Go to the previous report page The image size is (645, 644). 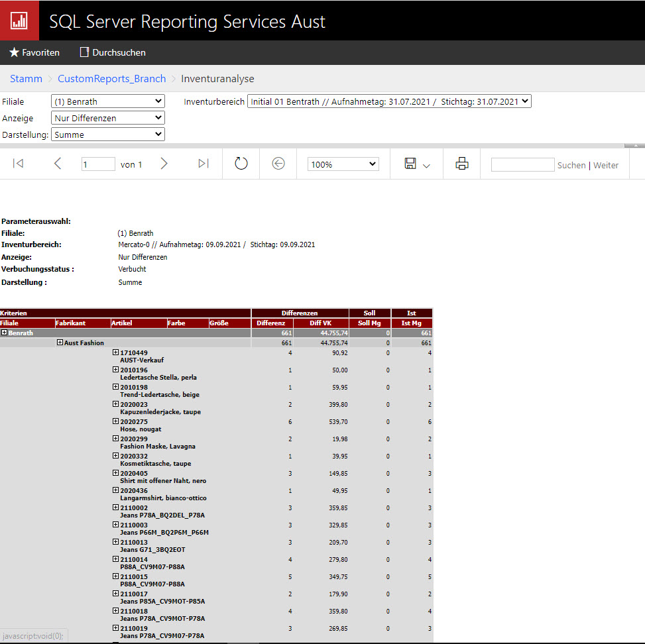pos(58,164)
